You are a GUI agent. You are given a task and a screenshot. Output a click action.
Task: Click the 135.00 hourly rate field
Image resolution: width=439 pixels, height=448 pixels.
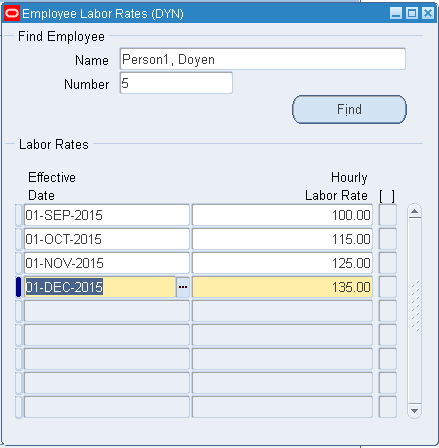pyautogui.click(x=282, y=287)
